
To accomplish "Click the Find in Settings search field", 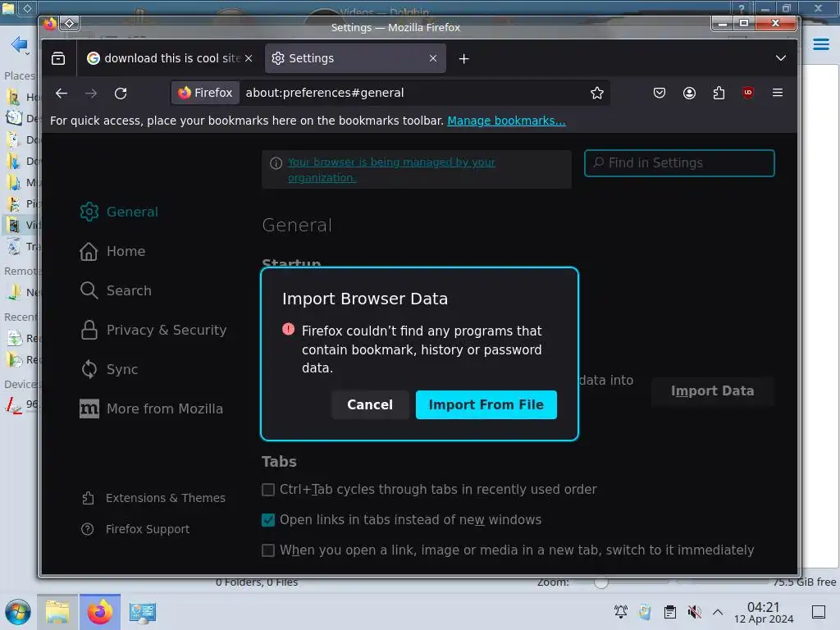I will (679, 163).
